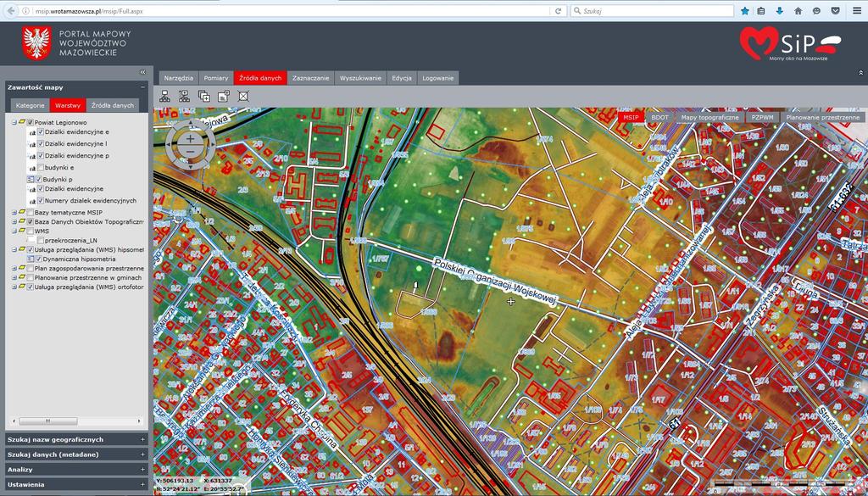The height and width of the screenshot is (496, 868).
Task: Collapse the WMS tree node
Action: tap(14, 231)
